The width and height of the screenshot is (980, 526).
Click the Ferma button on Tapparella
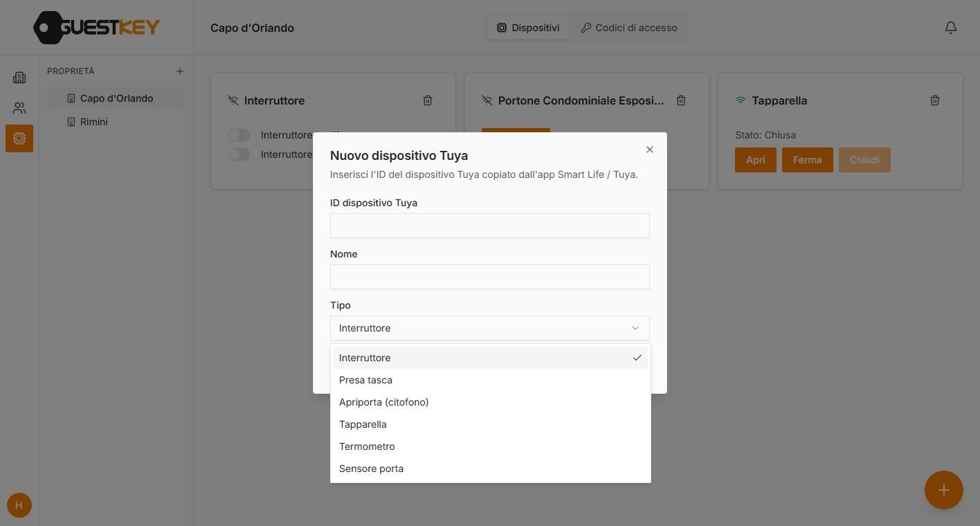[808, 160]
